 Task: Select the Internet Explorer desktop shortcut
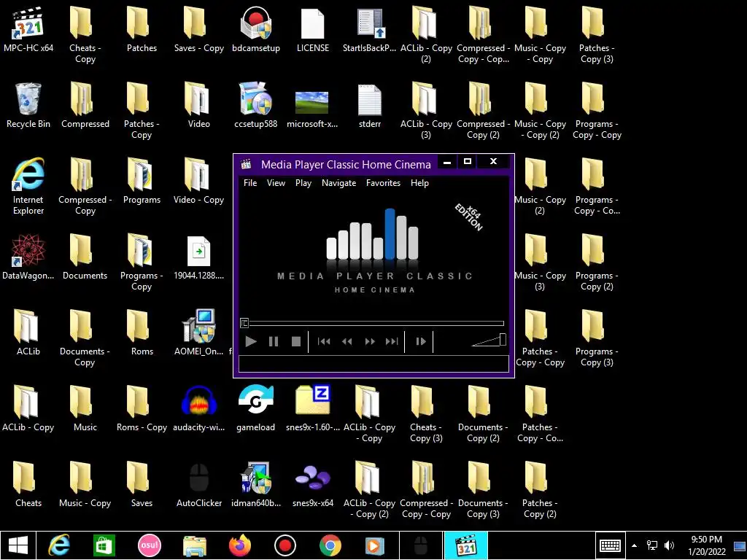[28, 186]
